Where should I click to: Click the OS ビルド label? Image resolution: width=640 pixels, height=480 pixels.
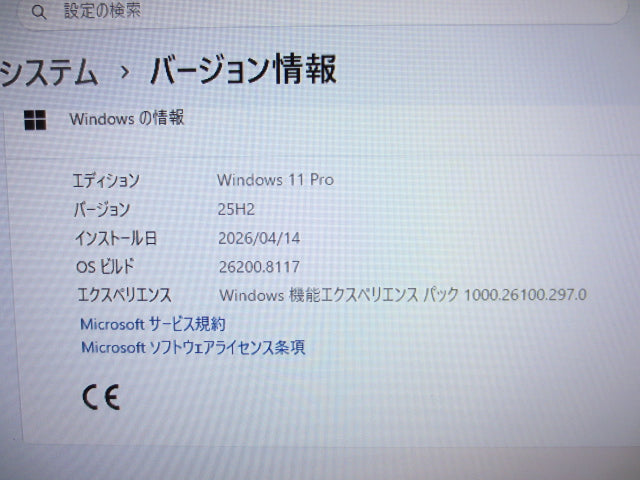point(105,267)
